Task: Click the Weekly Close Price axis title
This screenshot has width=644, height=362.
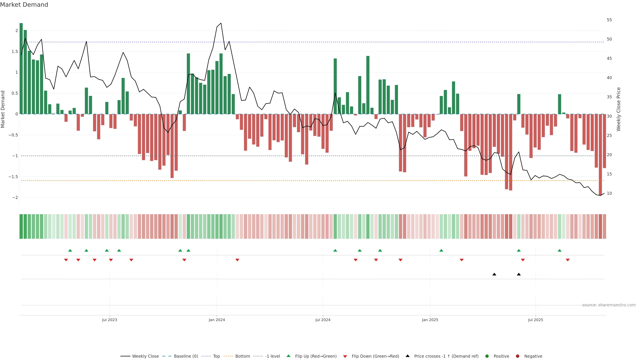Action: click(x=619, y=109)
